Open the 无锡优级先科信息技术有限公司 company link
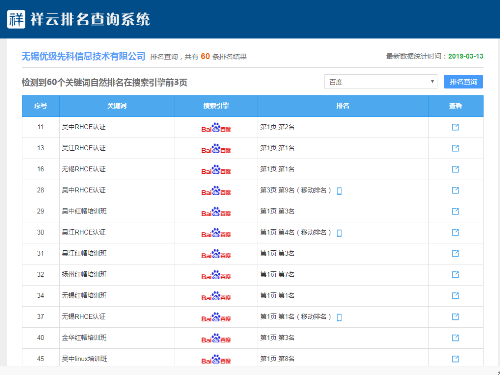Viewport: 500px width, 375px height. pos(84,56)
